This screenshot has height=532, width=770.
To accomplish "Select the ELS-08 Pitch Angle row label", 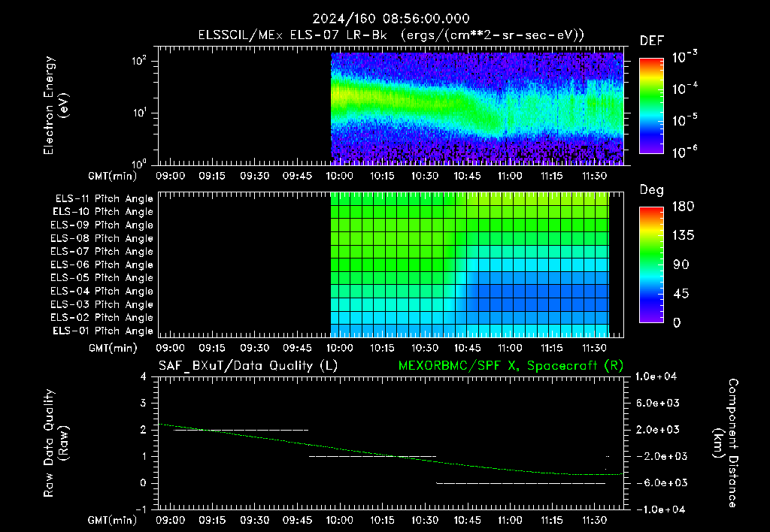I will pos(102,238).
